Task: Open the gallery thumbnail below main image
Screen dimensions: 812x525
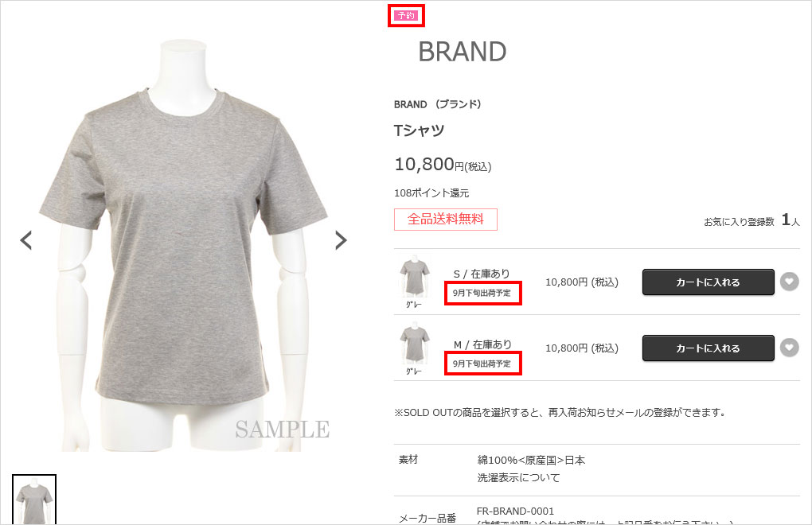Action: [34, 500]
